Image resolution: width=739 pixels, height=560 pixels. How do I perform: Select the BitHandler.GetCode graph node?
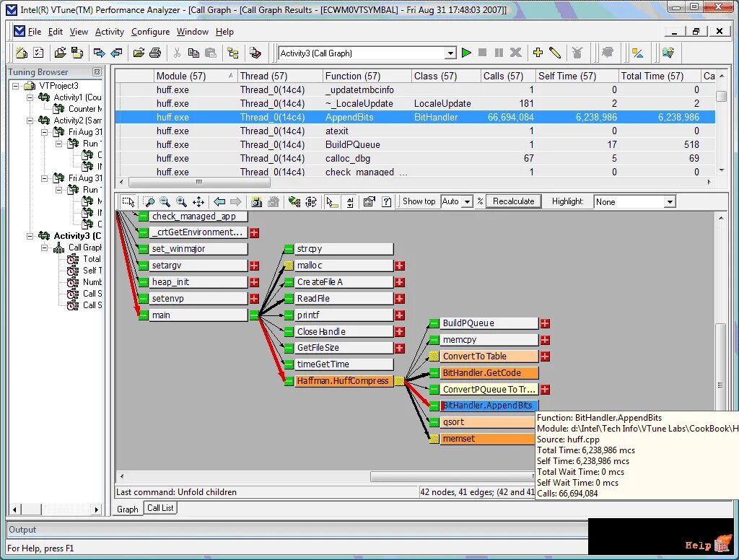pos(489,373)
